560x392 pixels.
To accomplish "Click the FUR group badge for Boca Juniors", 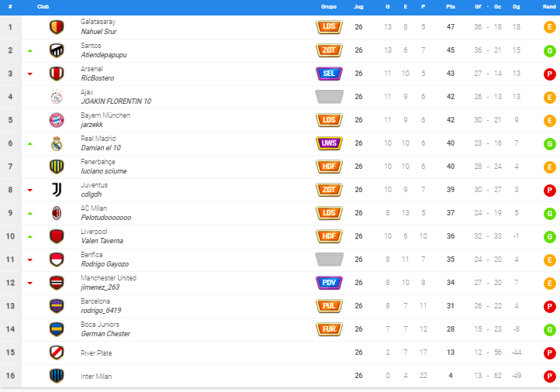I will click(329, 329).
